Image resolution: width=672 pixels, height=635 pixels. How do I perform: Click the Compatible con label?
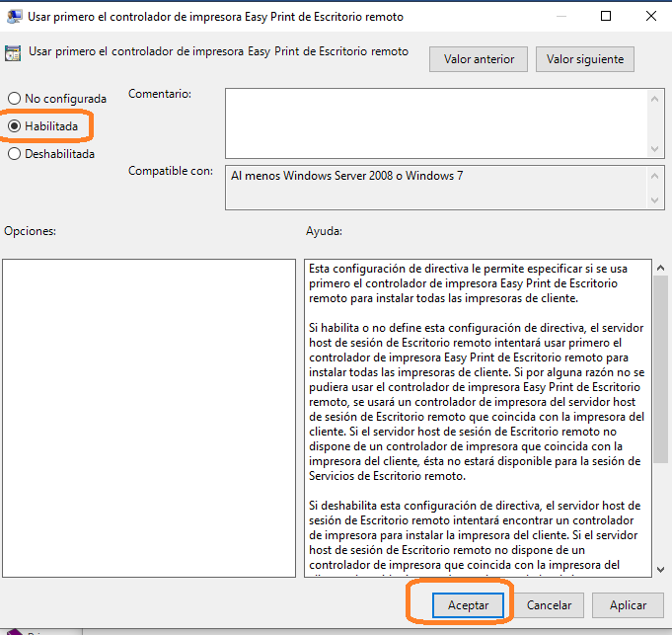coord(171,171)
